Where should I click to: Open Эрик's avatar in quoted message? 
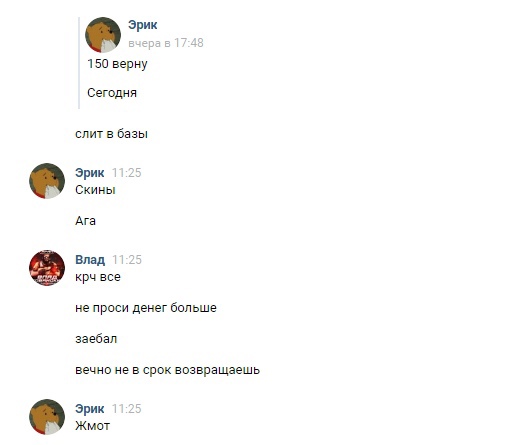point(103,35)
